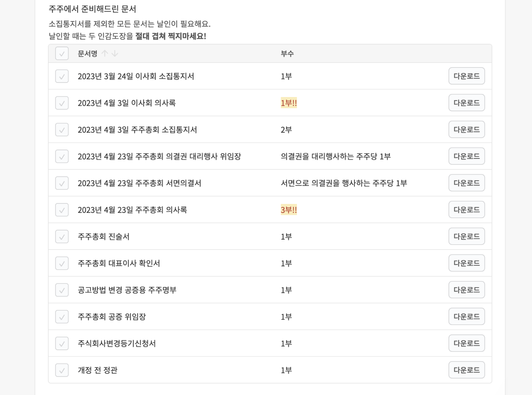
Task: Download the 개정 전 정관 document
Action: pos(466,370)
